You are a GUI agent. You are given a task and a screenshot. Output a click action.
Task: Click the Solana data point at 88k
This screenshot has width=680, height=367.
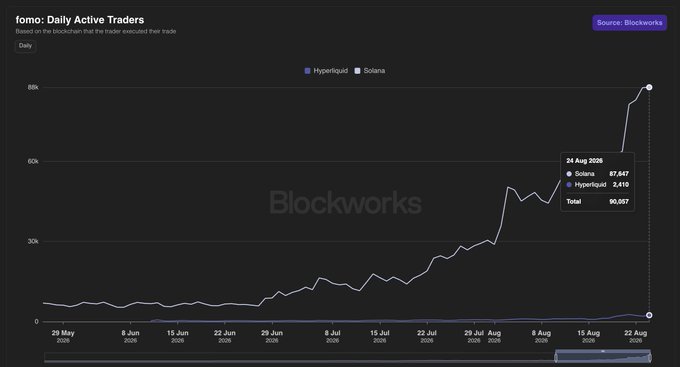(x=649, y=87)
